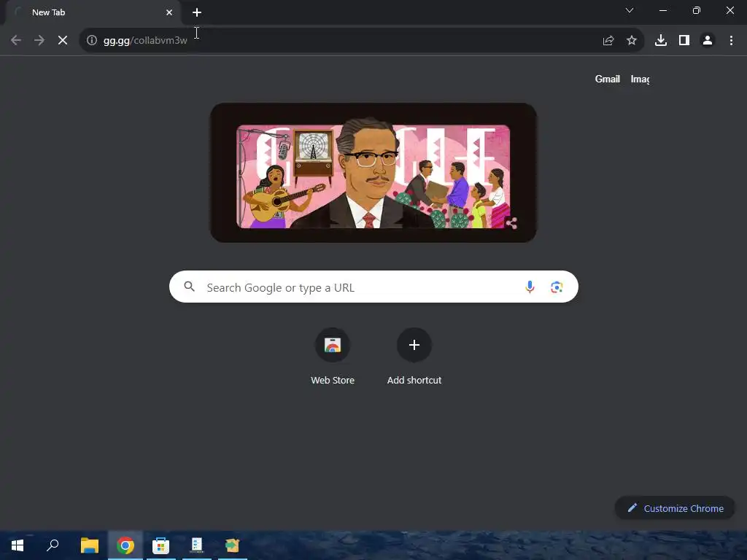Open the Downloads icon
The image size is (747, 560).
coord(661,41)
